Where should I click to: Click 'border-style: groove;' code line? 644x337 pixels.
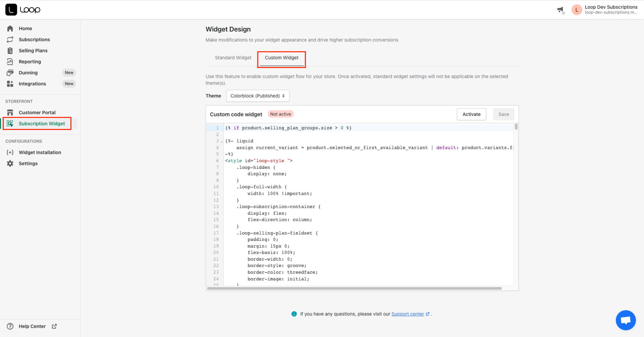(277, 266)
